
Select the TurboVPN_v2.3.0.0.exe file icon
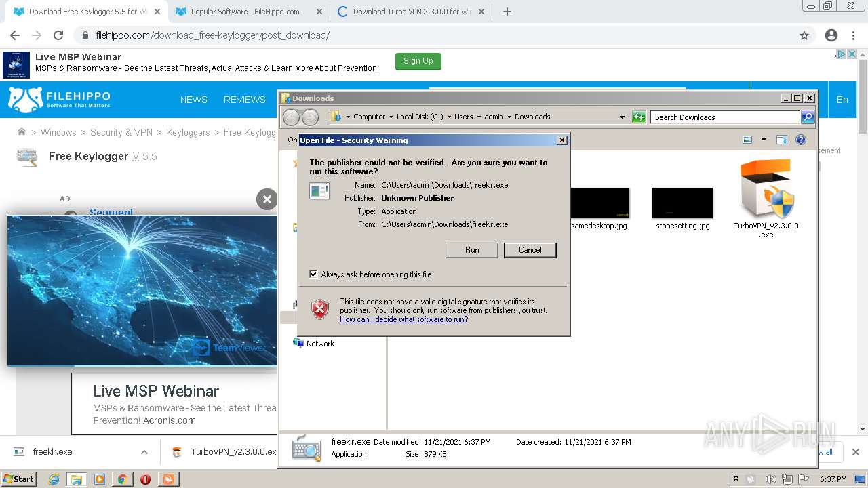pos(766,189)
